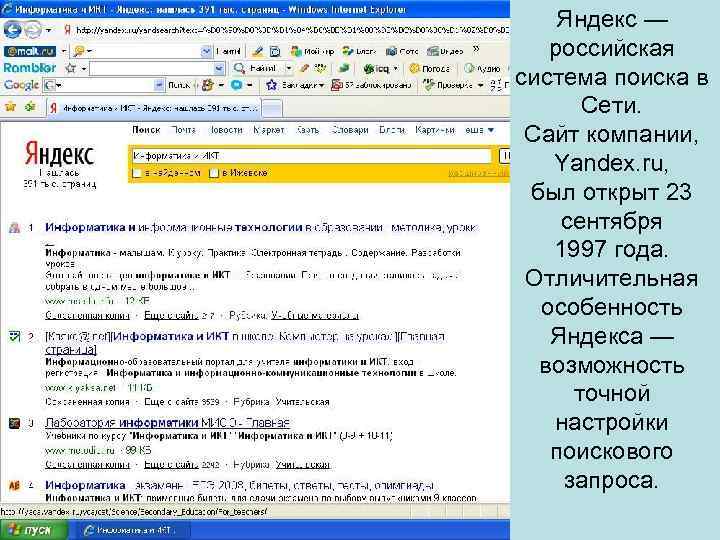Screen dimensions: 720x540
Task: Open result 3 Лаборатория информатики МИОО
Action: (168, 423)
